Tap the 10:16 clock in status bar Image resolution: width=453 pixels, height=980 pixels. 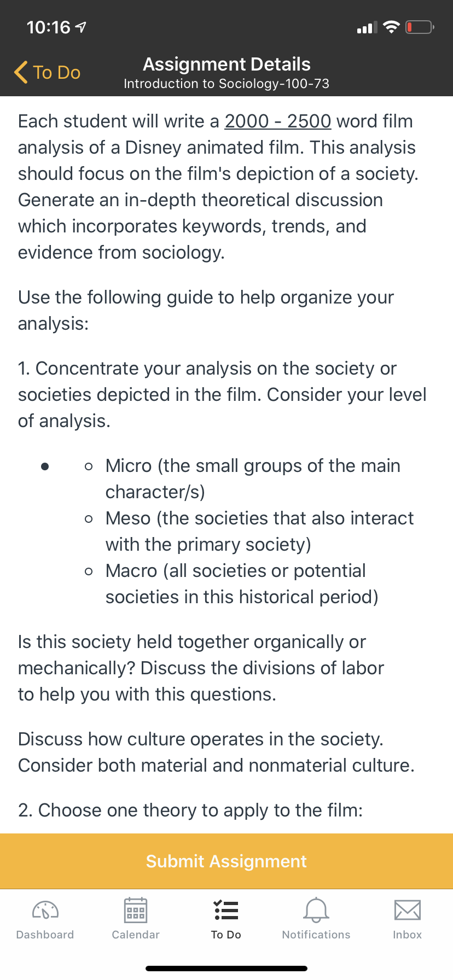point(48,27)
